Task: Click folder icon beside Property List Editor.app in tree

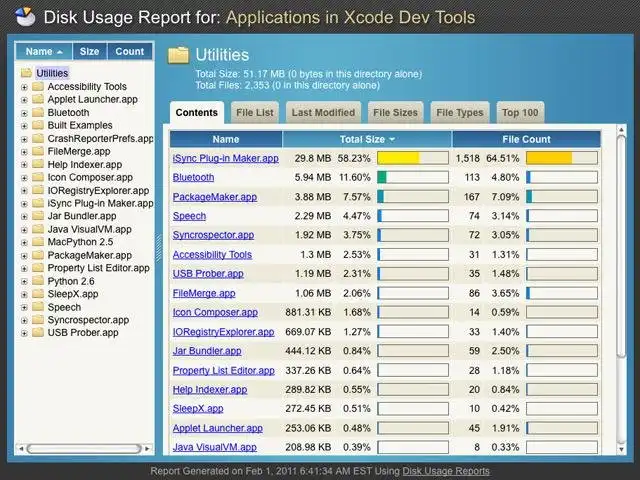Action: coord(38,268)
